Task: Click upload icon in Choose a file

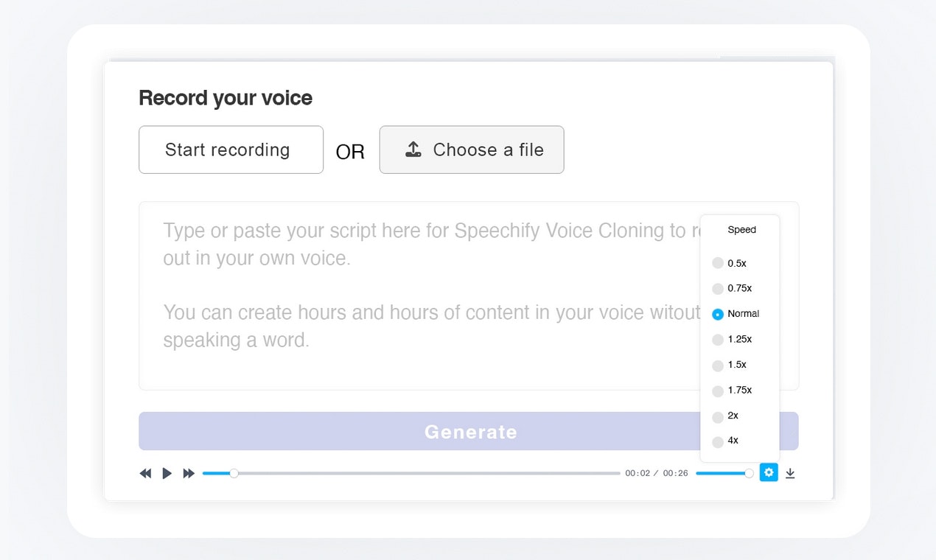Action: click(413, 150)
